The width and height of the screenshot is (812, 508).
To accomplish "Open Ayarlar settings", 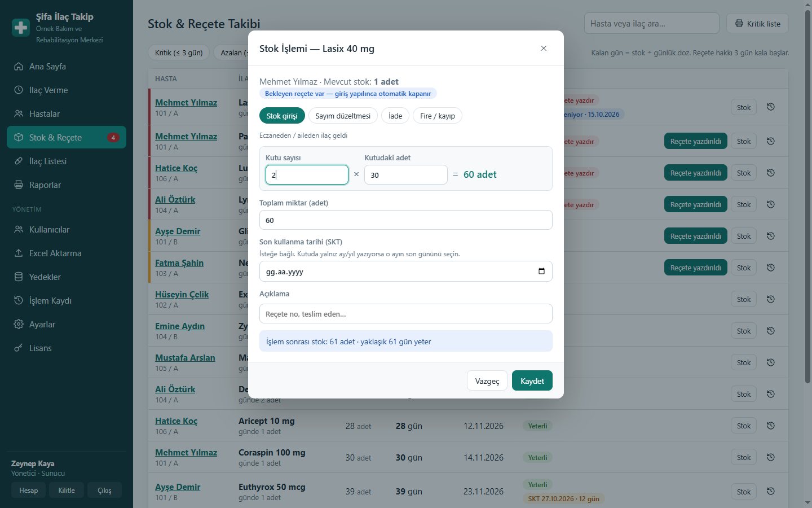I will coord(67,324).
